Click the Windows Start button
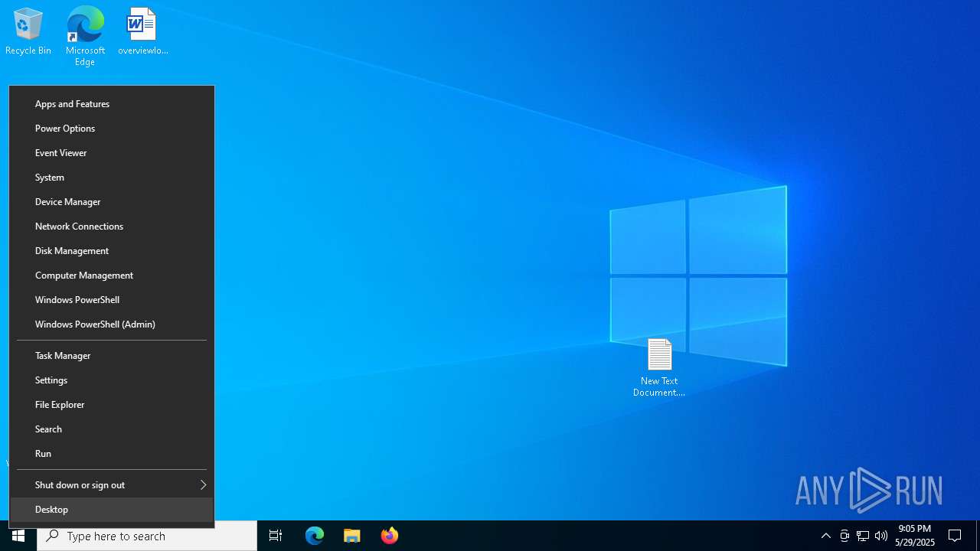The width and height of the screenshot is (980, 551). (18, 536)
